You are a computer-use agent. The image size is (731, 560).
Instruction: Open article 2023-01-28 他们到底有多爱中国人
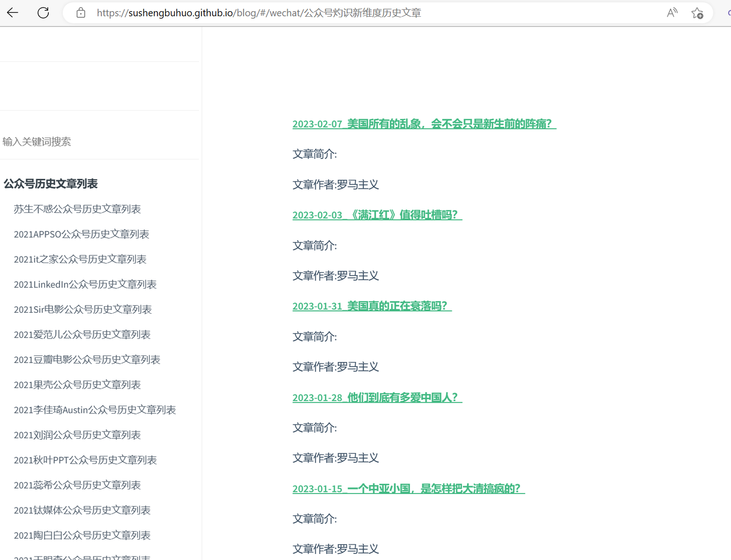tap(377, 398)
